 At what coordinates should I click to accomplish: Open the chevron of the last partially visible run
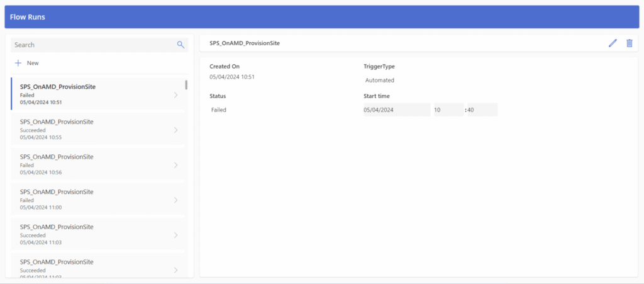coord(176,270)
